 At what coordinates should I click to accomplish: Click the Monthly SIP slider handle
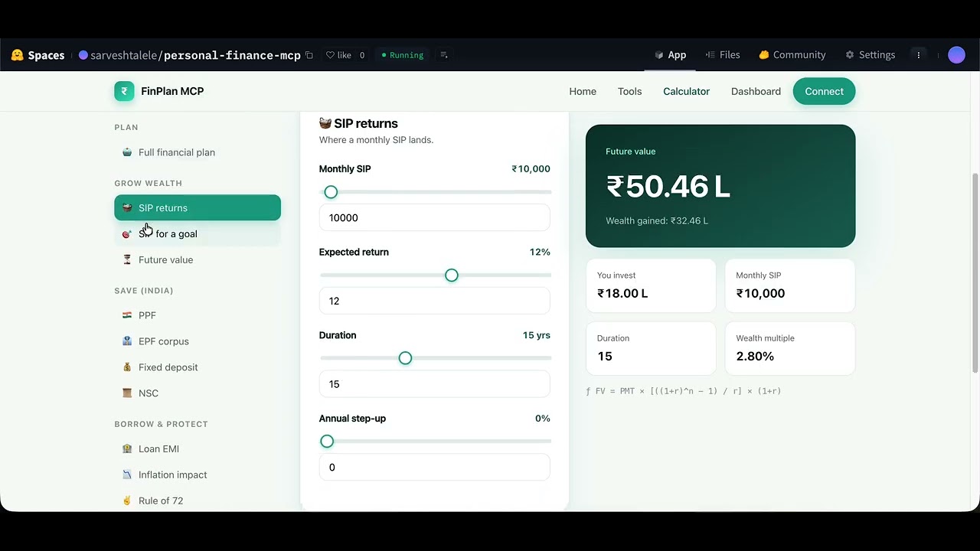tap(331, 192)
